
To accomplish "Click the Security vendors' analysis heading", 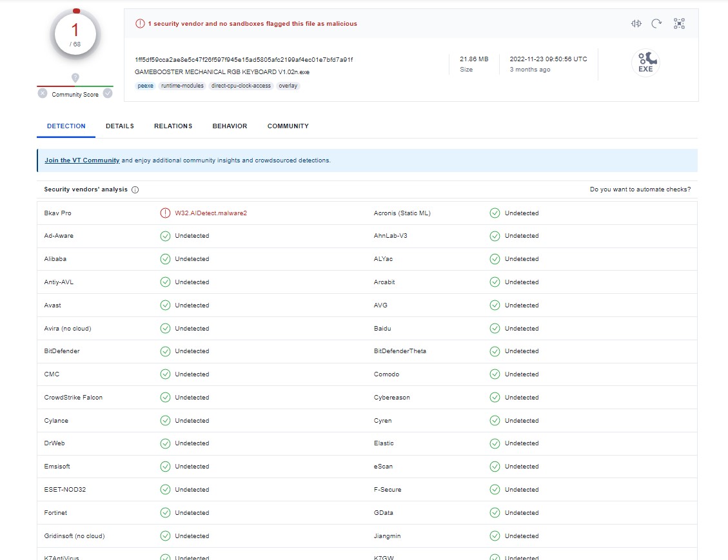I will [85, 189].
